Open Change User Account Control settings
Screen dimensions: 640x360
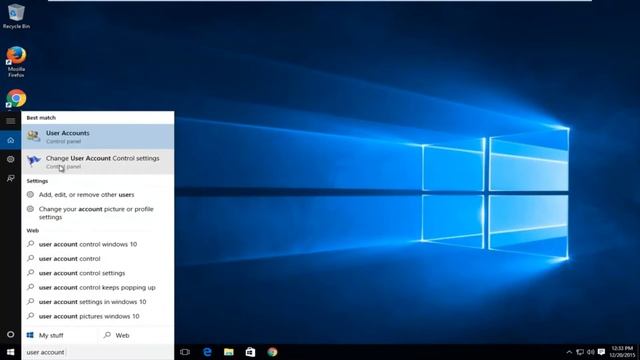click(98, 162)
